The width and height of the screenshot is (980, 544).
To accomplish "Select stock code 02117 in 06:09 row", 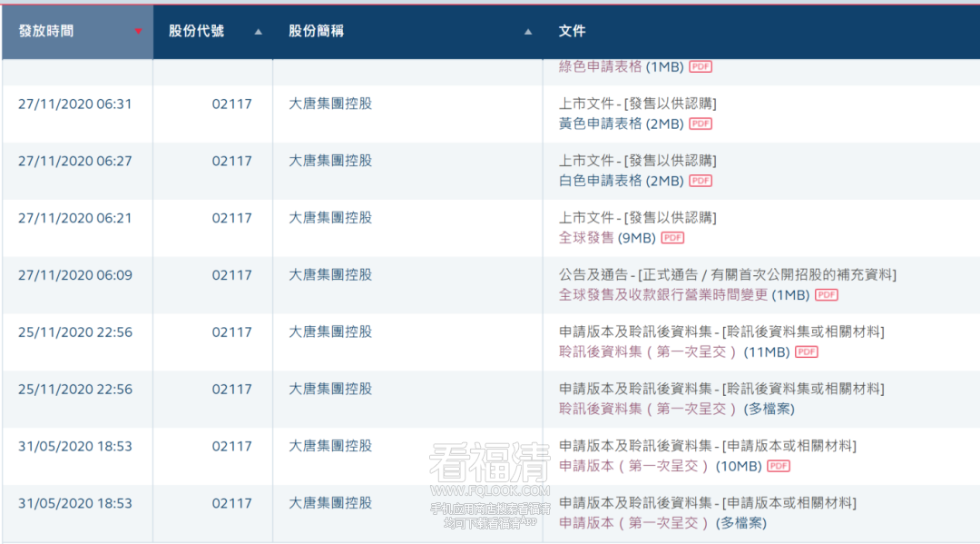I will pos(232,274).
